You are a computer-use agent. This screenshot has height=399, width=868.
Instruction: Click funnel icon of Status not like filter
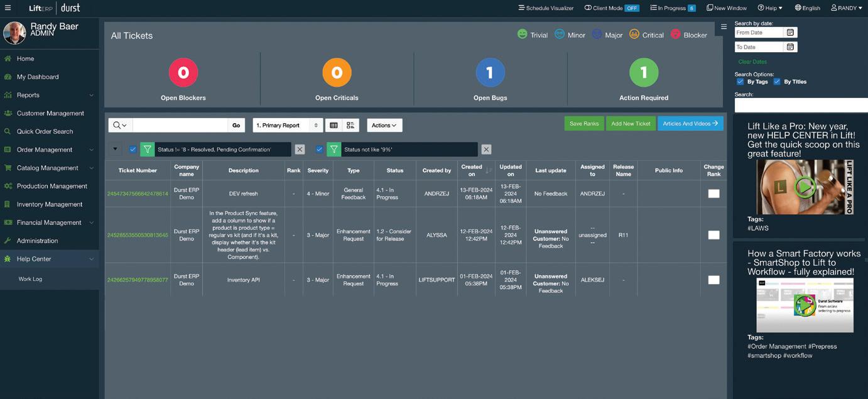[x=334, y=150]
